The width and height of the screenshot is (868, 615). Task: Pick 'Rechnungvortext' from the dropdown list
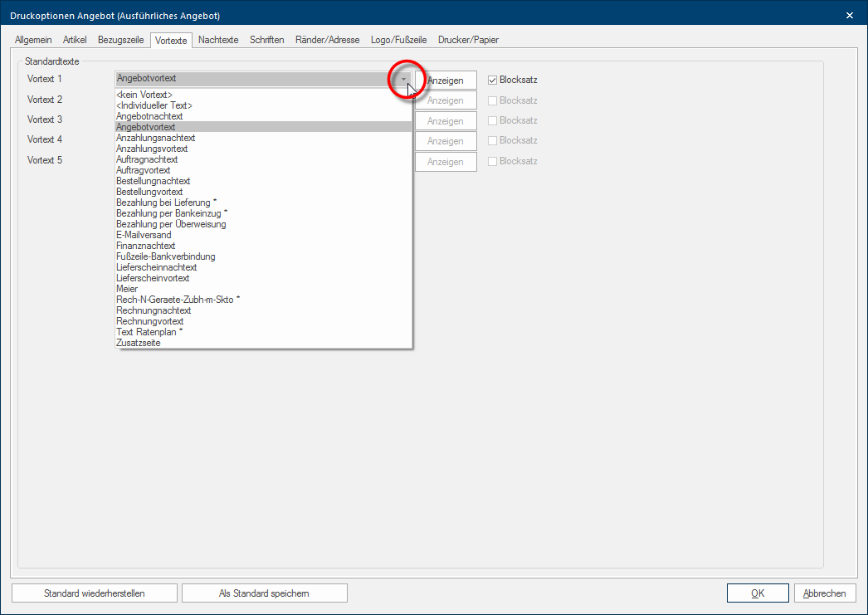click(x=150, y=321)
